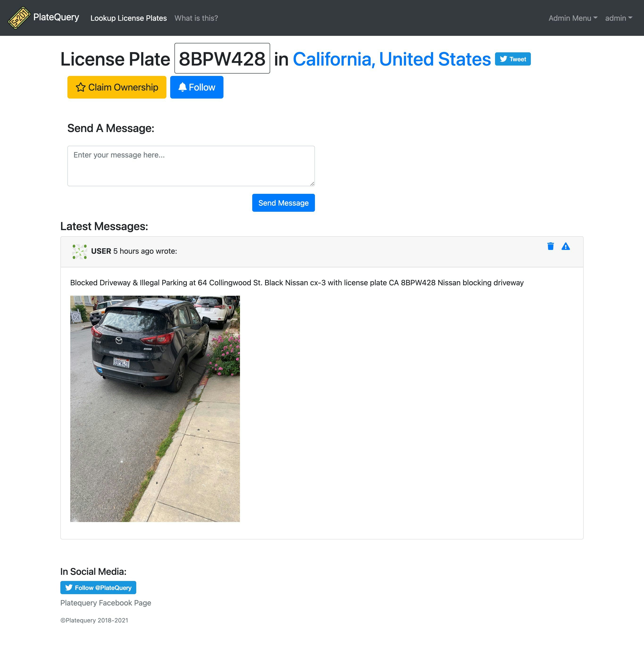Open the Admin Menu dropdown
644x655 pixels.
pos(573,18)
